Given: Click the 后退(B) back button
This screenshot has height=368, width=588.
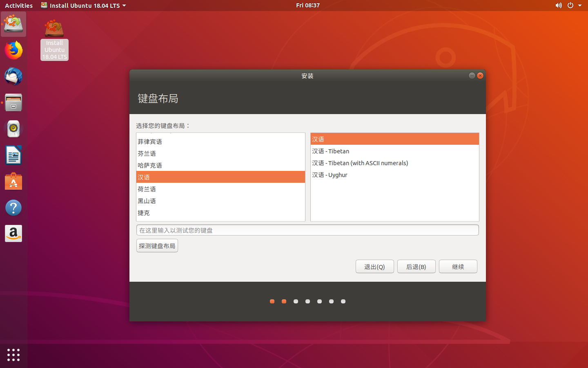Looking at the screenshot, I should coord(416,267).
